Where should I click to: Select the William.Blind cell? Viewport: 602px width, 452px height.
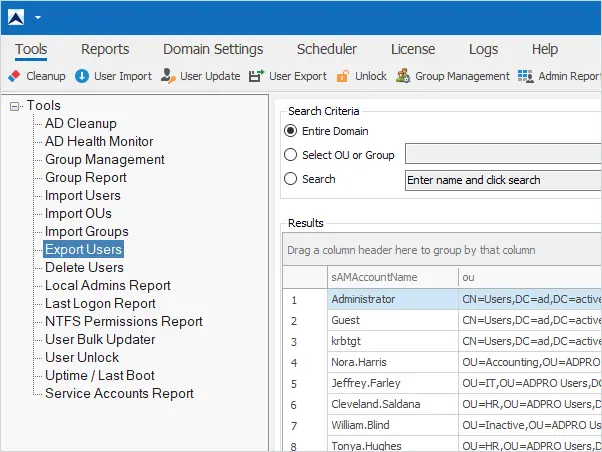(x=393, y=425)
